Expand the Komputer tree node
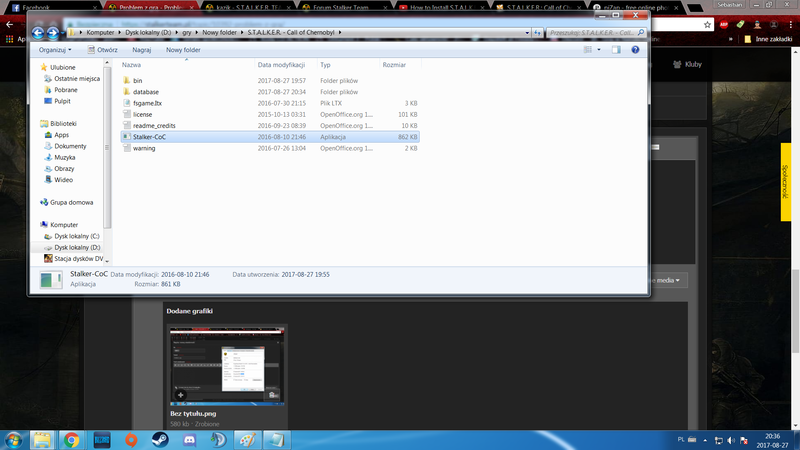This screenshot has width=800, height=450. click(x=36, y=225)
